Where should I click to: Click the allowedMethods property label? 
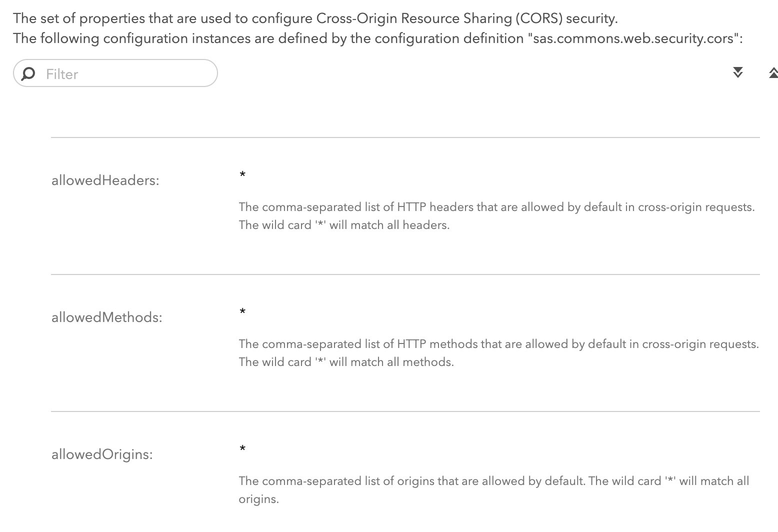click(x=106, y=317)
